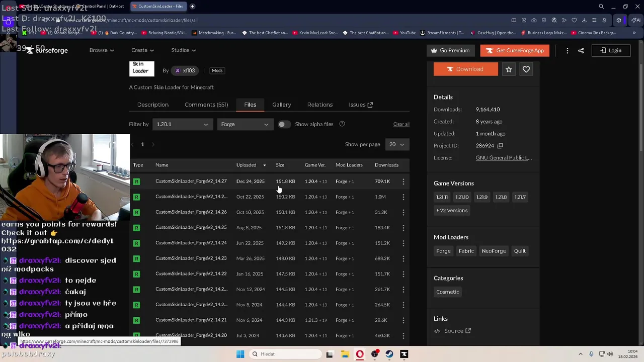Switch to the Gallery tab

(x=282, y=105)
